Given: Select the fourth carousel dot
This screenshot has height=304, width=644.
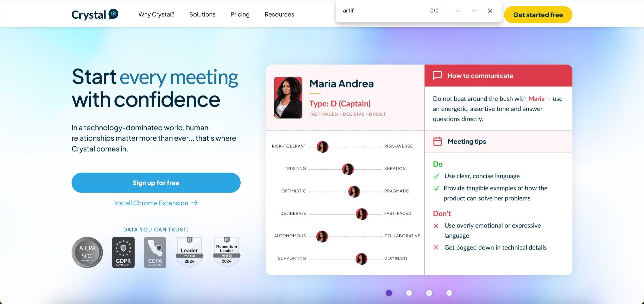Looking at the screenshot, I should click(x=449, y=293).
